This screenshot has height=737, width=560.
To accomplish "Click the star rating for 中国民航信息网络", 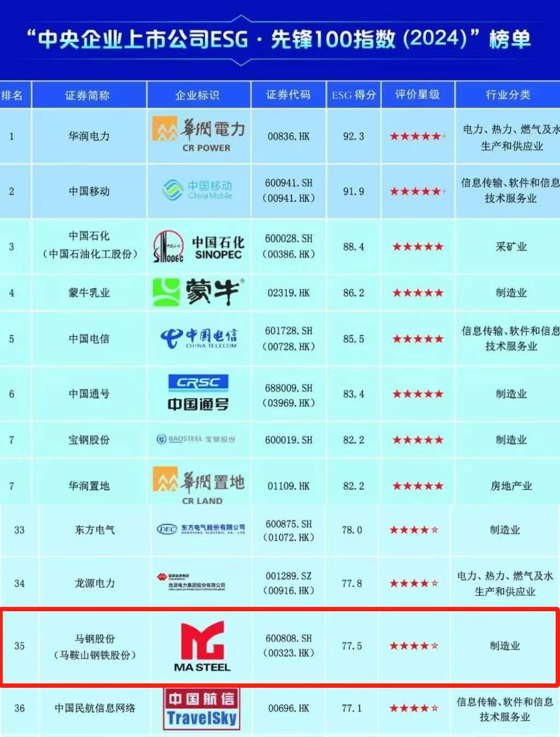I will tap(414, 708).
